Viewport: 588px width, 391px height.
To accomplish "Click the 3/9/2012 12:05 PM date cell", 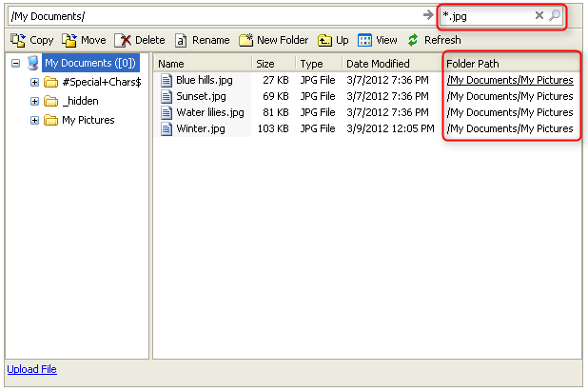I will (390, 128).
